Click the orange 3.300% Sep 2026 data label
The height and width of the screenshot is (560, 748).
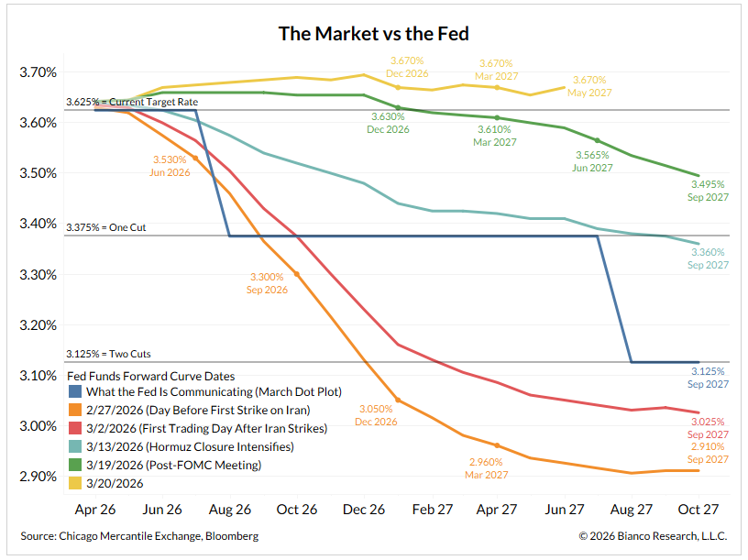pyautogui.click(x=269, y=282)
